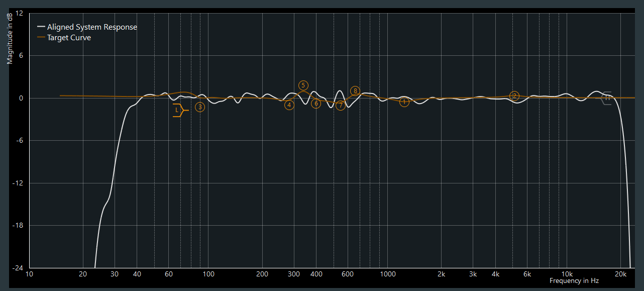
Task: Click the Frequency in Hz axis label
Action: pos(574,281)
